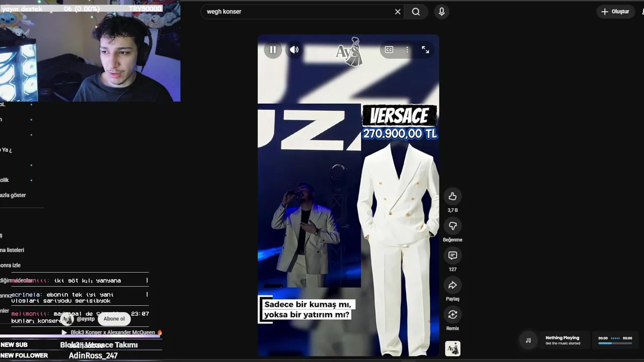644x362 pixels.
Task: Open the Oluştur create button
Action: pyautogui.click(x=615, y=12)
